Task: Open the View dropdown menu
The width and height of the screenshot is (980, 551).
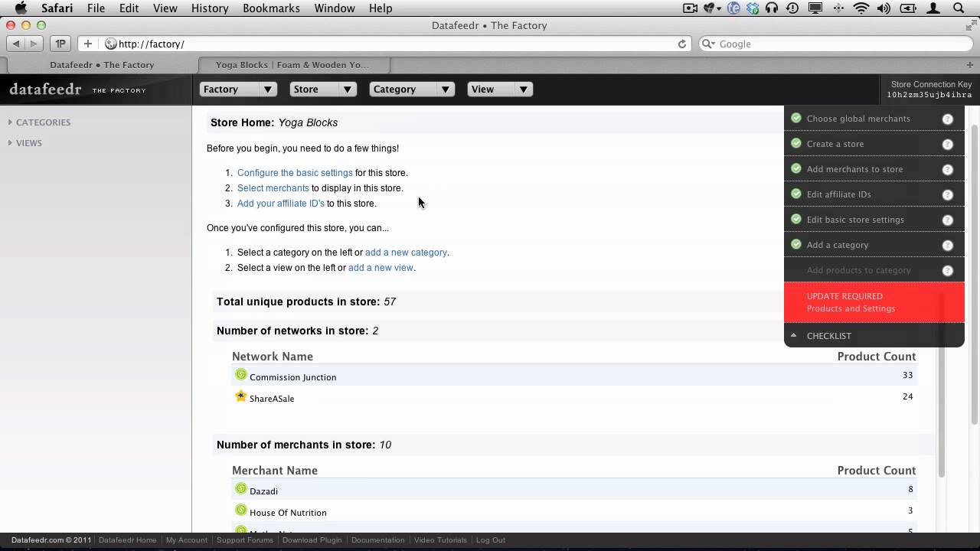Action: (499, 90)
